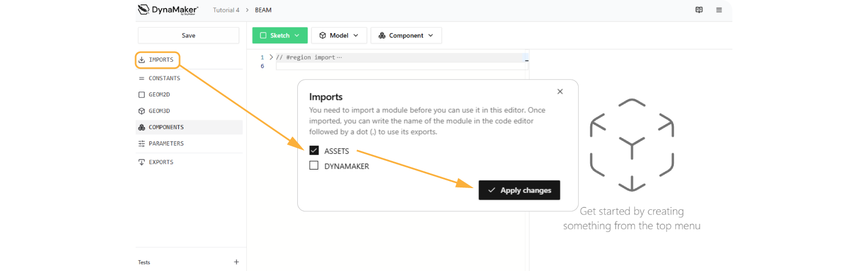Select GEOM2D section in sidebar
This screenshot has height=271, width=868.
click(159, 94)
